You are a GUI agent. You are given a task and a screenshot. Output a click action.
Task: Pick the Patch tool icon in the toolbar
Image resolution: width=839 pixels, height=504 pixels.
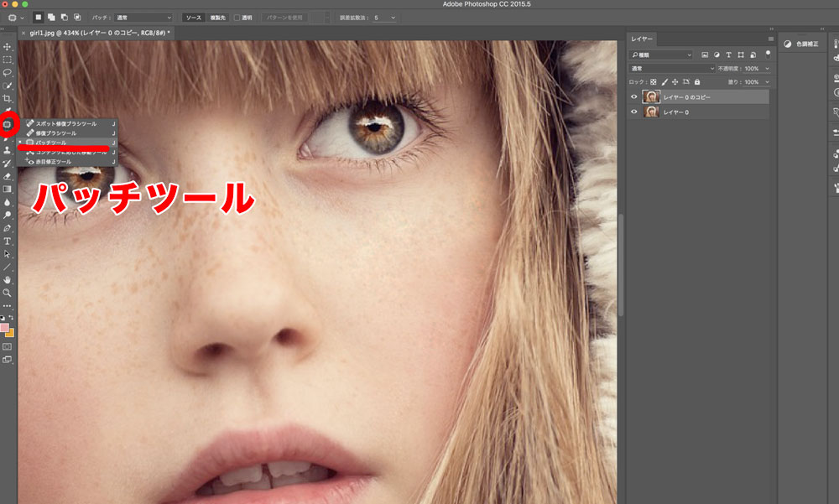pos(7,124)
